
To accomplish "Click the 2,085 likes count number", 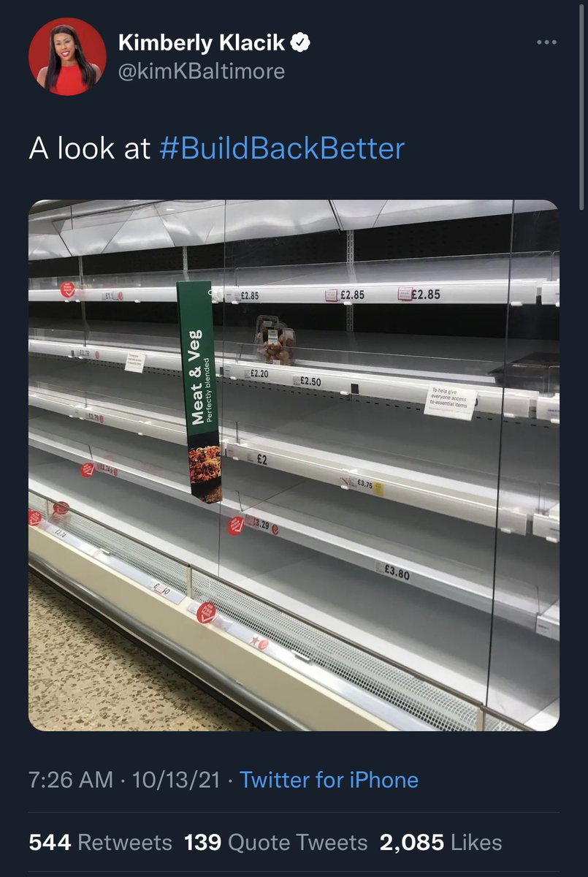I will pos(412,843).
